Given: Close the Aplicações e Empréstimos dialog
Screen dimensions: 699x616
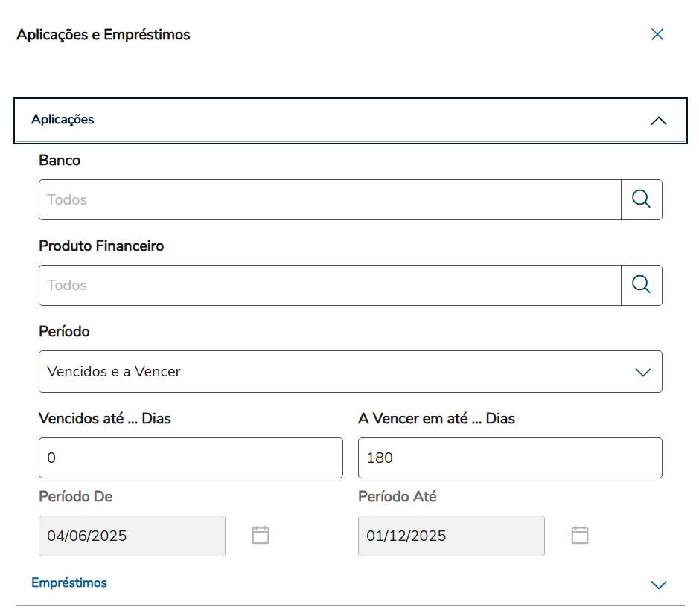Looking at the screenshot, I should (657, 34).
